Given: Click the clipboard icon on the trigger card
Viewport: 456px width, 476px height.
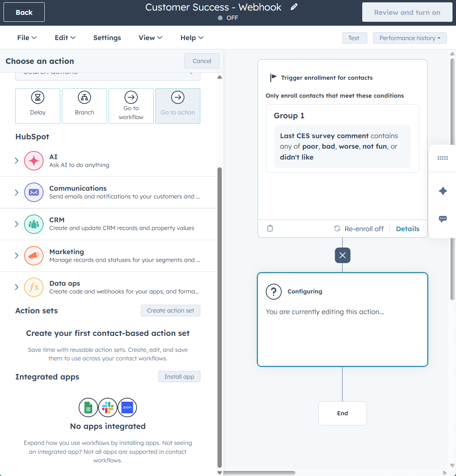Looking at the screenshot, I should click(270, 228).
